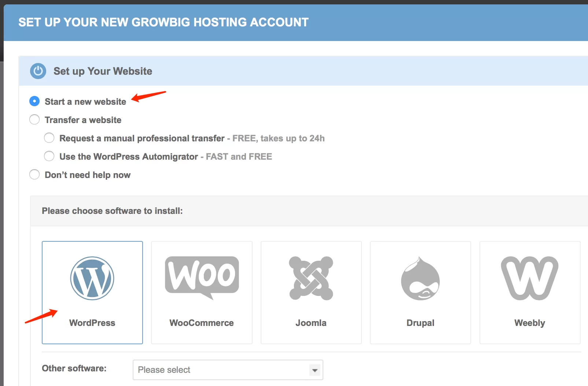Choose the Transfer a website option
Screen dimensions: 588x386
coord(34,119)
